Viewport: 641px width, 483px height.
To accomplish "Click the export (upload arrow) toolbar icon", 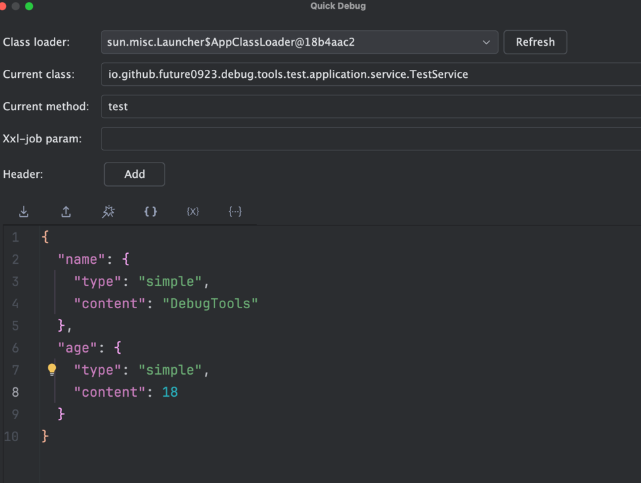I will point(66,212).
